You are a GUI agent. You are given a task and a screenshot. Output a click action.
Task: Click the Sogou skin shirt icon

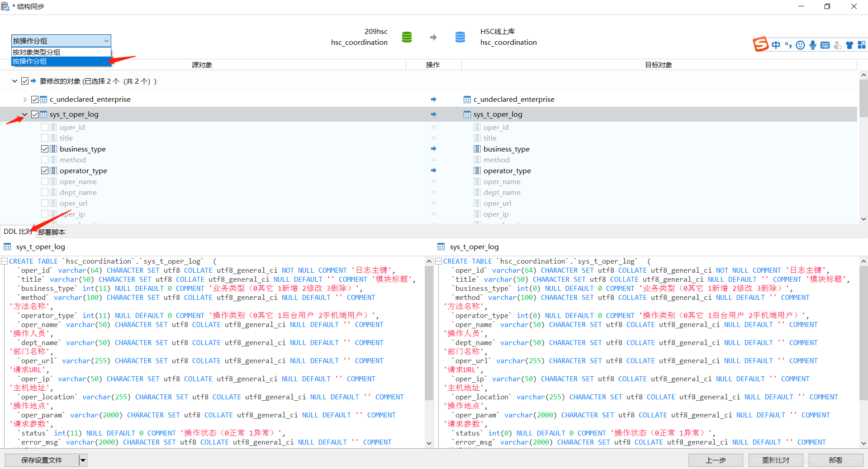pyautogui.click(x=849, y=45)
